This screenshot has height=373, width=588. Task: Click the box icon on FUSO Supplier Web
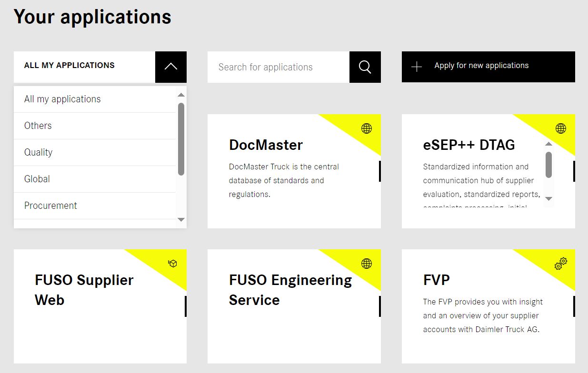tap(172, 264)
